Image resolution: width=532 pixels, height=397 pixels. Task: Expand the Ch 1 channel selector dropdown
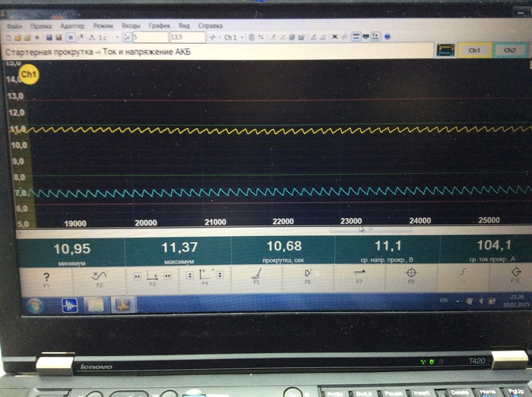[x=242, y=37]
